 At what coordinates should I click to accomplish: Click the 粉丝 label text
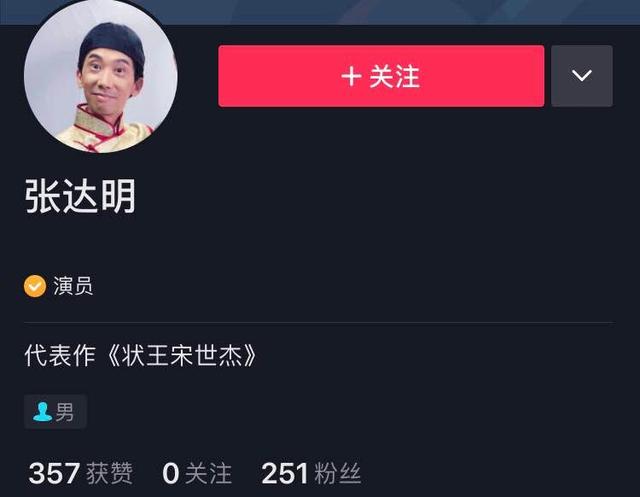pyautogui.click(x=338, y=473)
